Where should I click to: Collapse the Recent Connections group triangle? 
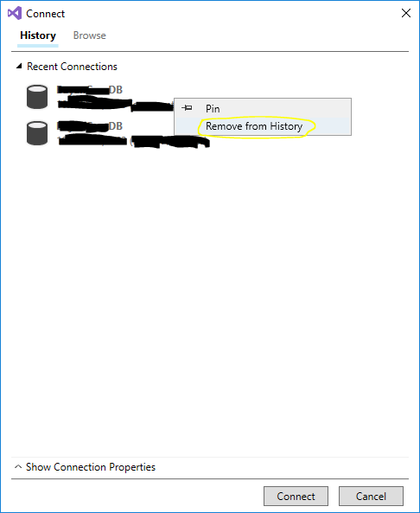19,66
